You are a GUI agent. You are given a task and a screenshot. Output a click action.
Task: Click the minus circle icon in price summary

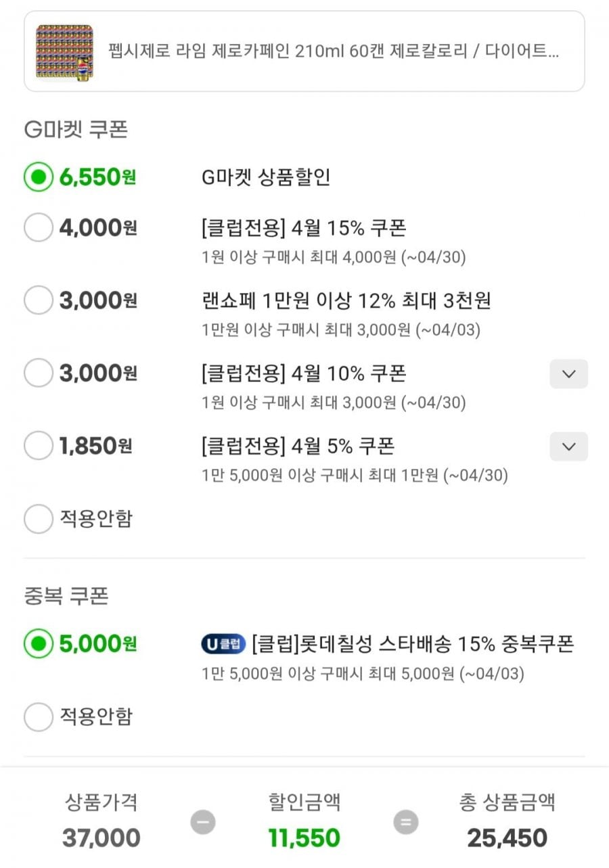click(202, 823)
